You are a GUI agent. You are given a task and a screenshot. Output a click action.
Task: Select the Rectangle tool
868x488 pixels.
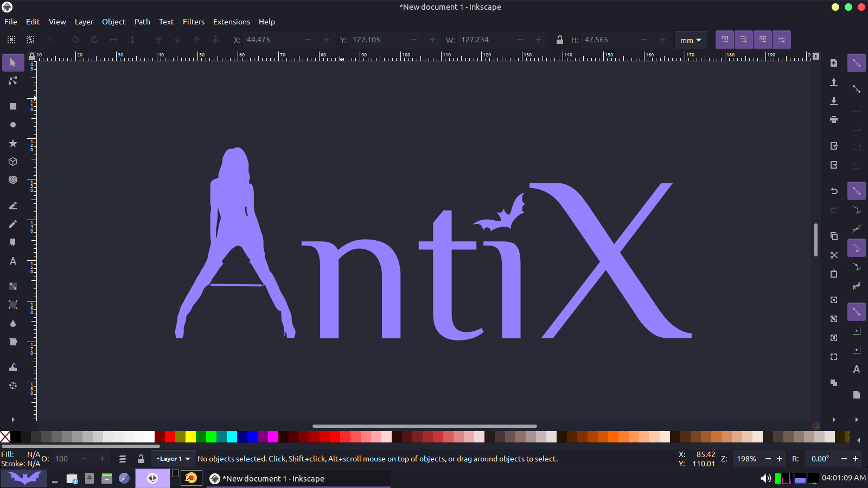[13, 106]
